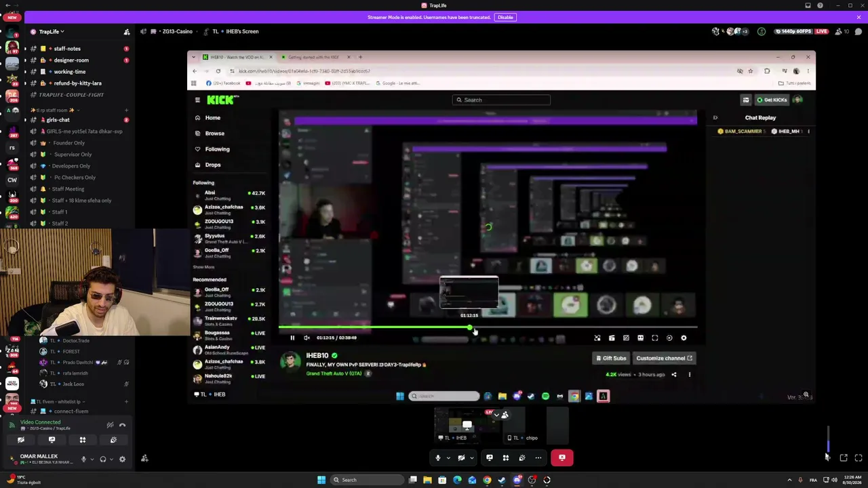Select the TL chipo participant thumbnail

point(536,425)
